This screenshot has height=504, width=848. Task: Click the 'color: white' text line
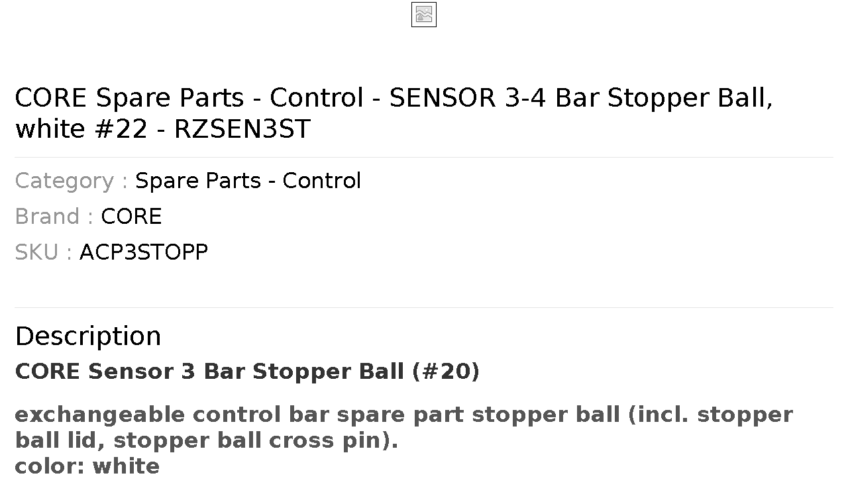click(x=87, y=466)
